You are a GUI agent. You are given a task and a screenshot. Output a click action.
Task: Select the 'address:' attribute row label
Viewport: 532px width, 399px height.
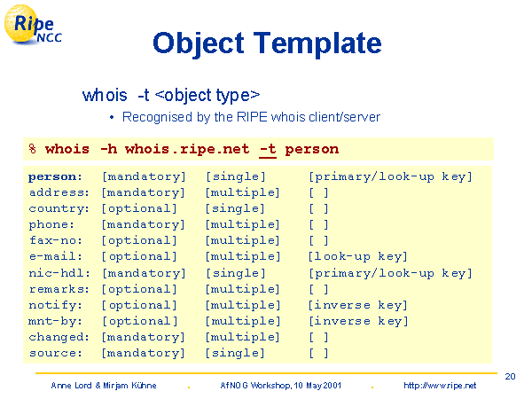coord(59,192)
